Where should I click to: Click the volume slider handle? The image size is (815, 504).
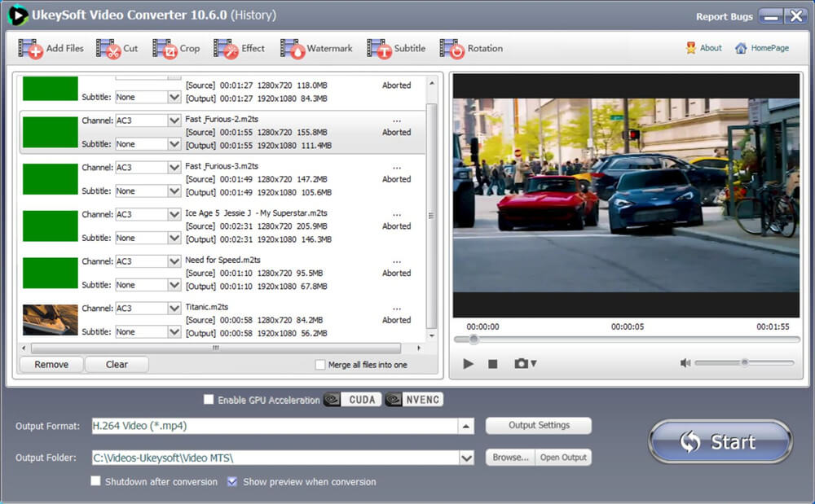click(x=744, y=363)
